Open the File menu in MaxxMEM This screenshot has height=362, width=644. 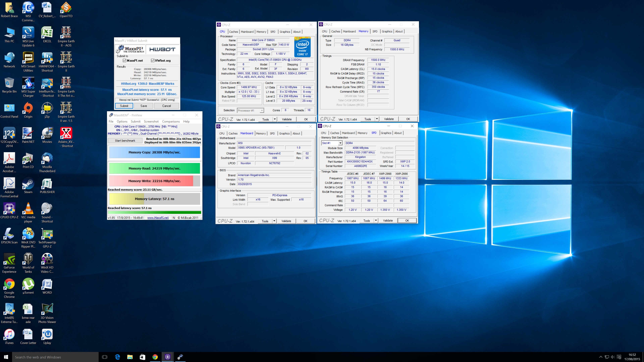111,121
